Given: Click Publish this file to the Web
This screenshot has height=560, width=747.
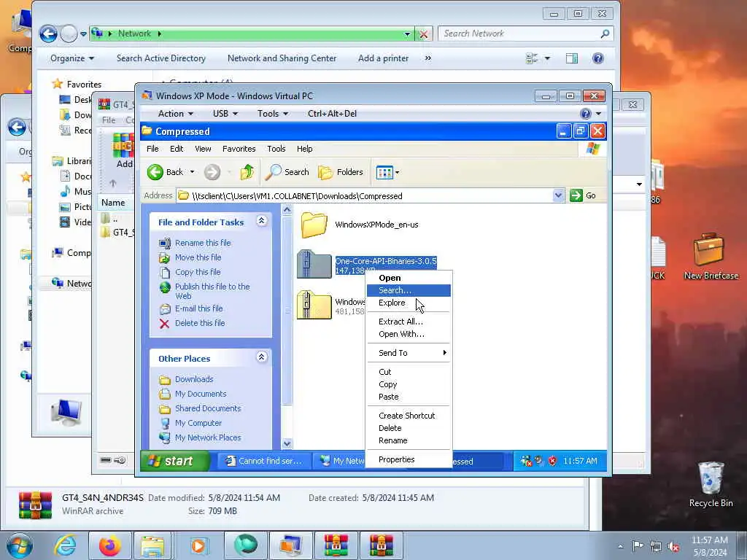Looking at the screenshot, I should pyautogui.click(x=212, y=291).
